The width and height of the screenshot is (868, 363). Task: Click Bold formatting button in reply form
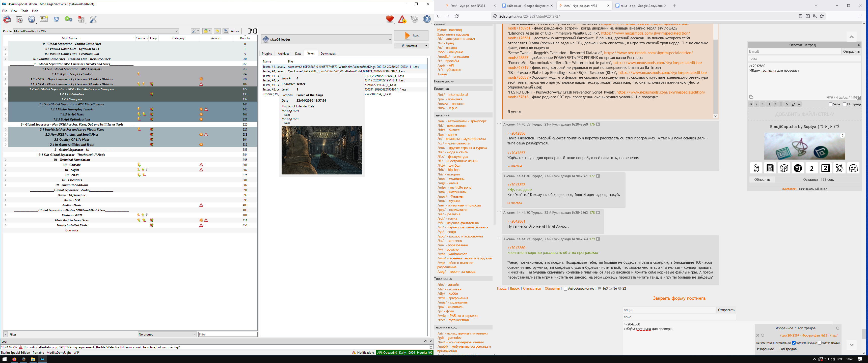(750, 104)
